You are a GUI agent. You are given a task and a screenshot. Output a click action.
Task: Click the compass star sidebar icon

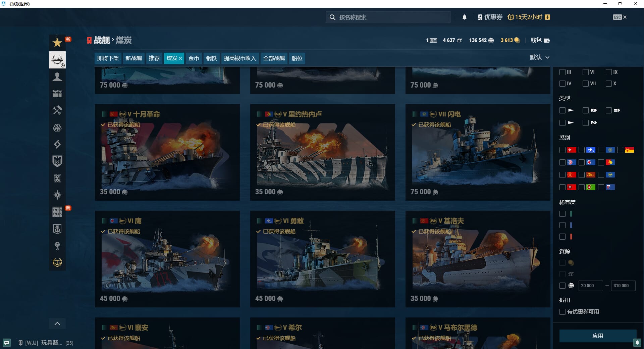coord(57,195)
